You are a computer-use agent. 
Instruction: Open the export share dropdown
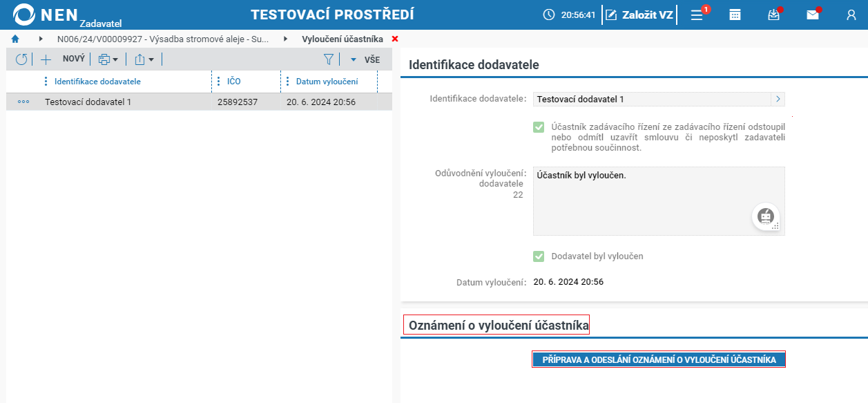click(x=144, y=59)
